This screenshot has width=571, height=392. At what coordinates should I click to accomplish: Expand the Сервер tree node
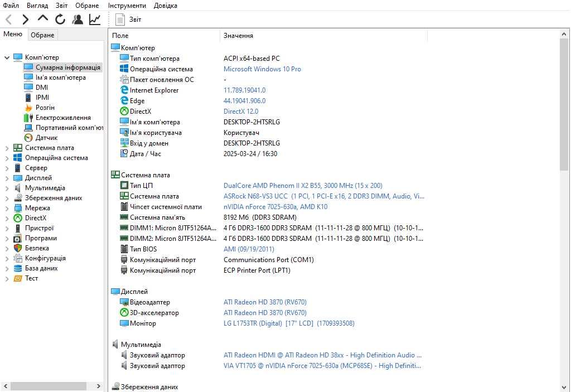(x=7, y=168)
